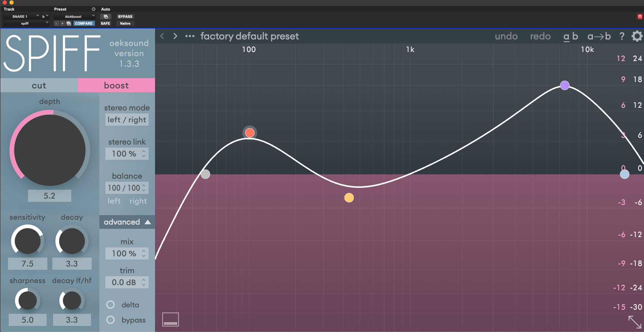
Task: Switch to boost mode
Action: click(x=116, y=85)
